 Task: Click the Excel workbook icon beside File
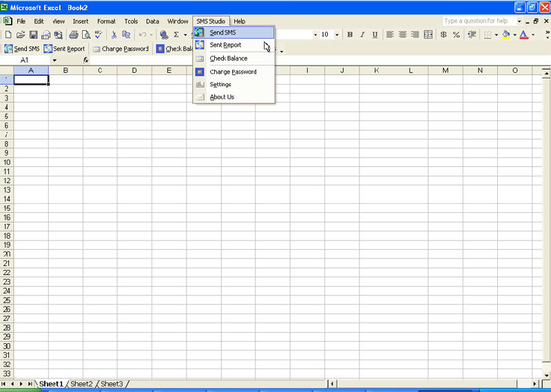coord(8,21)
